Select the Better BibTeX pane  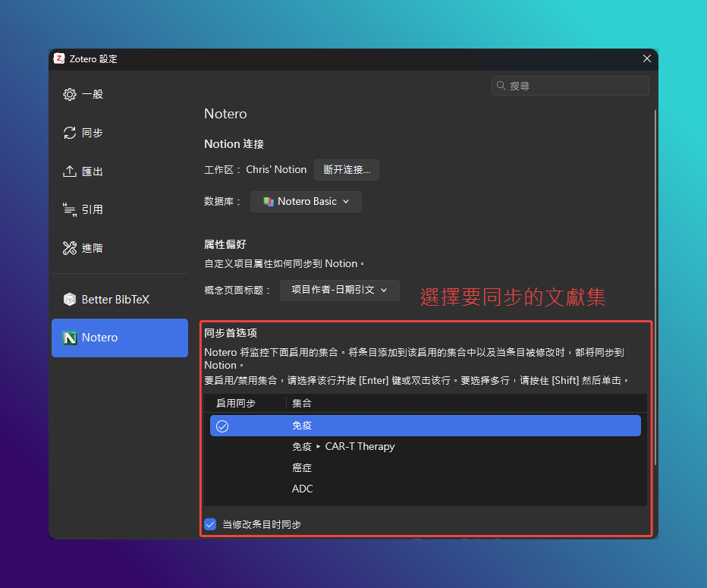coord(120,300)
